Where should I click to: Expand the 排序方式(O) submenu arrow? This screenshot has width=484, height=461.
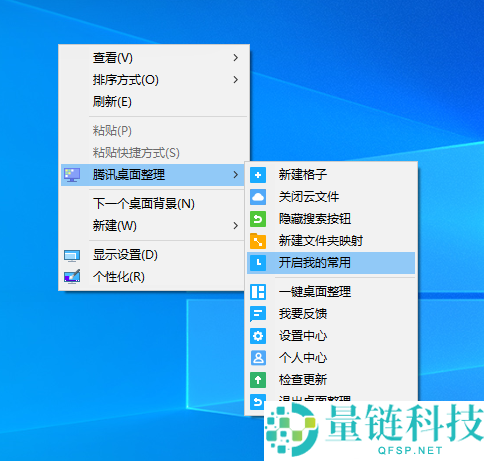[236, 80]
